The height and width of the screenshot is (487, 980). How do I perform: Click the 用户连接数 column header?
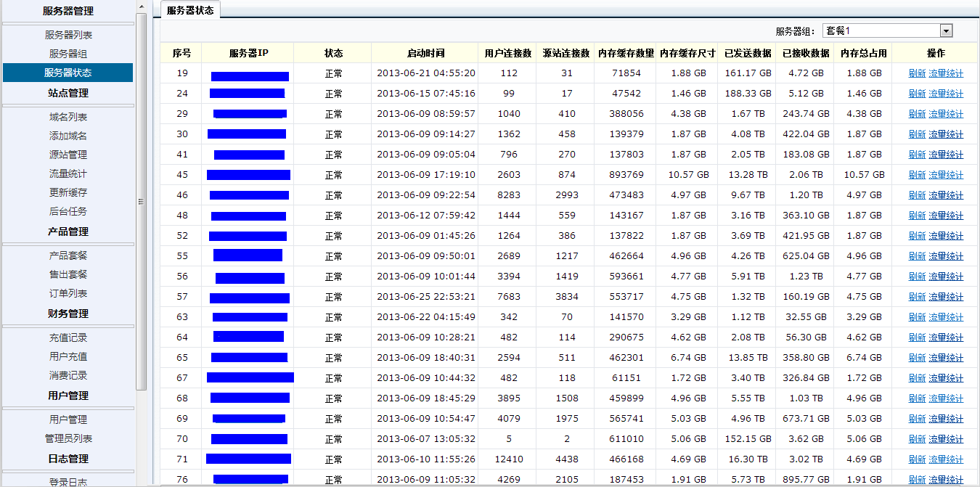click(x=508, y=53)
